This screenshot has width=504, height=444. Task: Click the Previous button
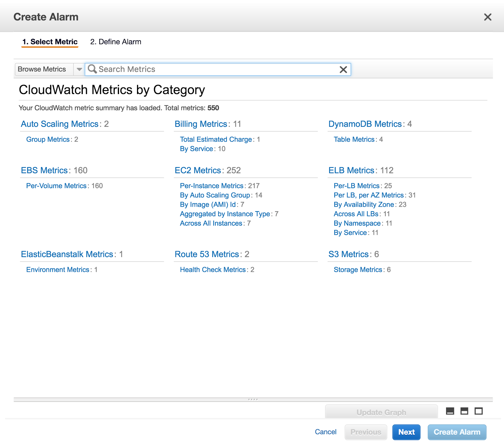pos(366,432)
